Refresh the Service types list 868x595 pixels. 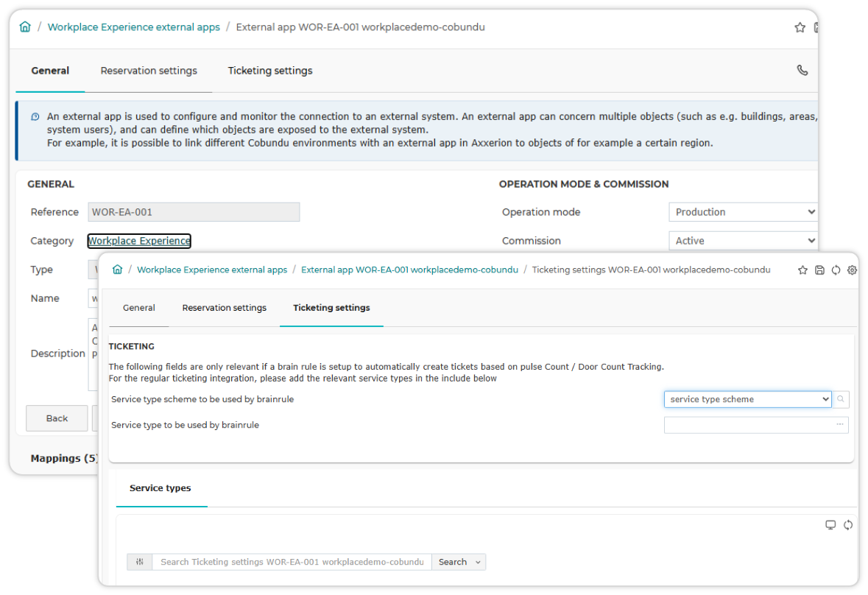point(848,525)
